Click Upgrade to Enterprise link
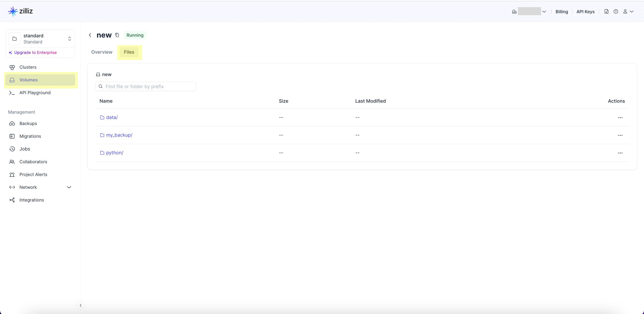The width and height of the screenshot is (644, 314). [35, 53]
